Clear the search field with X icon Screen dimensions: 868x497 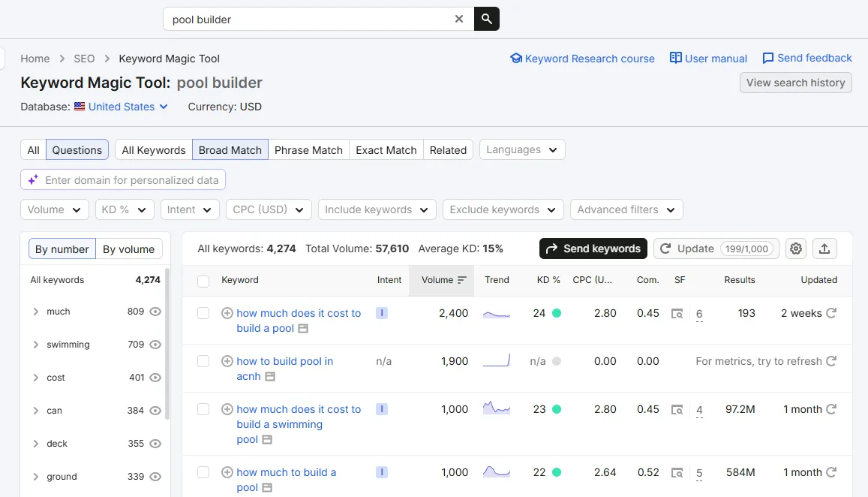click(459, 19)
